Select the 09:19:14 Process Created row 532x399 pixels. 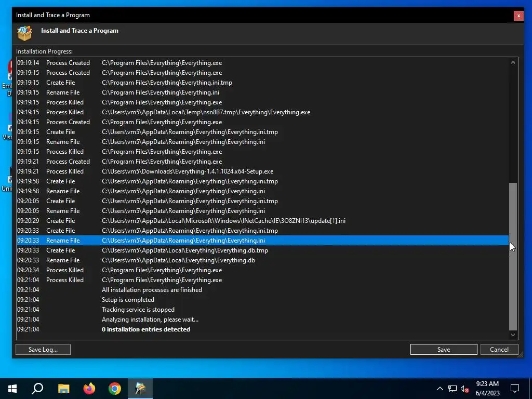click(x=262, y=63)
